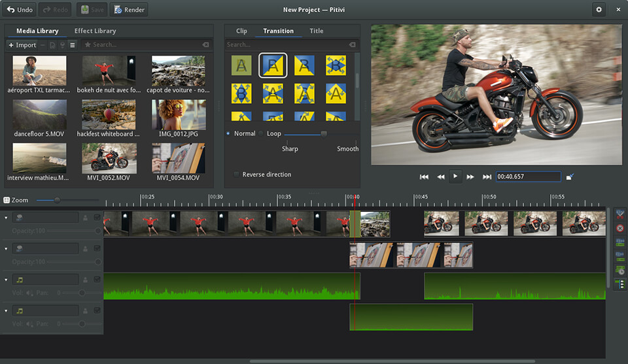Click the Zoom fit icon above the tracks
628x364 pixels.
(x=7, y=200)
